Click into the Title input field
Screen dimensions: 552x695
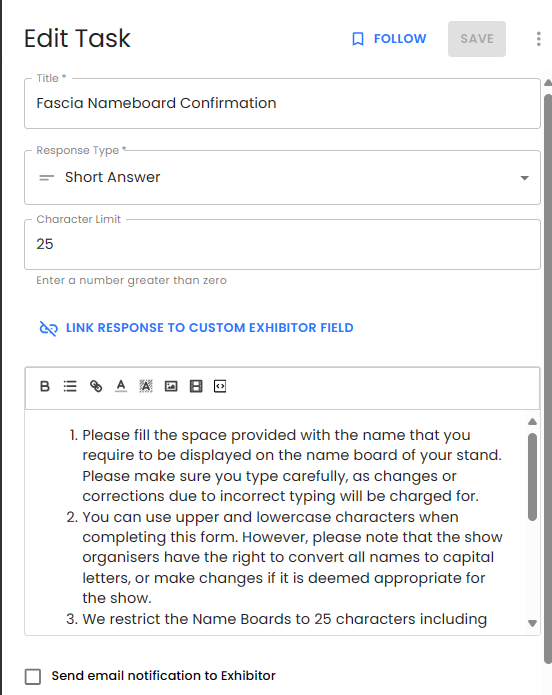pos(282,104)
